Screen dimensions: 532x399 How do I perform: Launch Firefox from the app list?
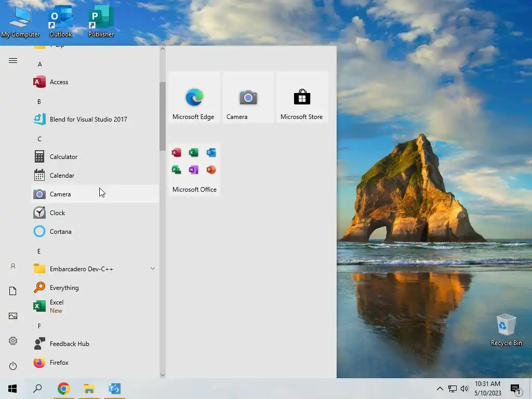click(95, 362)
